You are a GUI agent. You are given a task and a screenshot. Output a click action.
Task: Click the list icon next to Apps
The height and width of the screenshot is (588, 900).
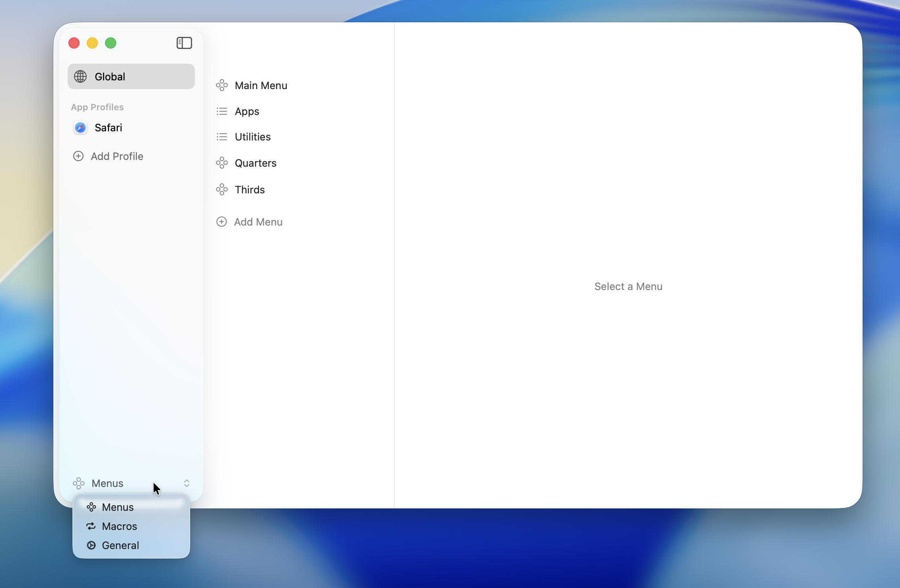(x=222, y=111)
